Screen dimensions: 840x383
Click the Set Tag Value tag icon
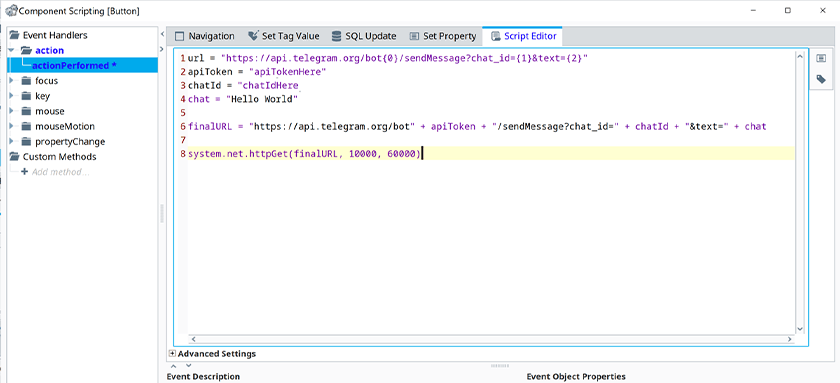coord(253,36)
